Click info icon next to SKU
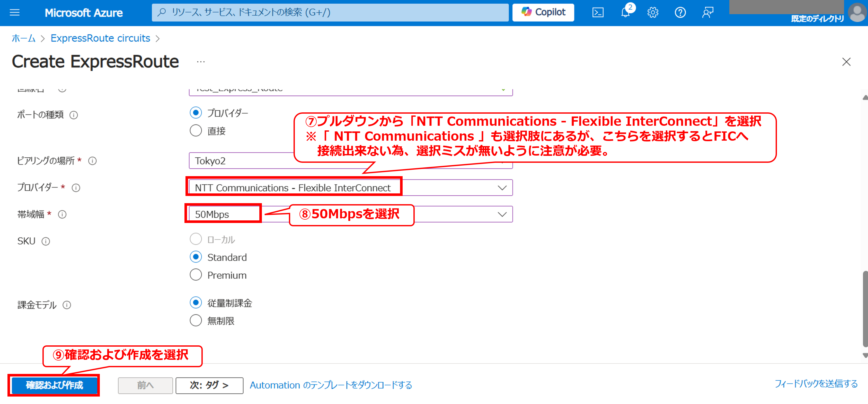This screenshot has width=868, height=404. click(46, 241)
